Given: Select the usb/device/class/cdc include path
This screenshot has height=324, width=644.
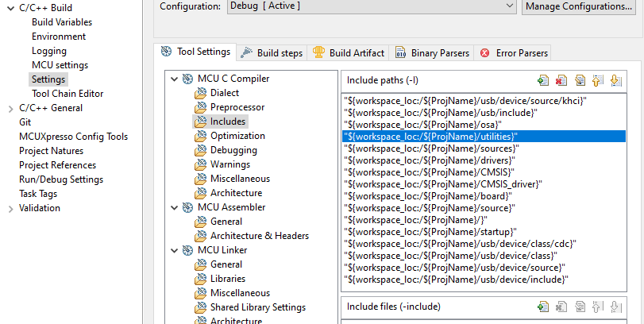Looking at the screenshot, I should (484, 244).
